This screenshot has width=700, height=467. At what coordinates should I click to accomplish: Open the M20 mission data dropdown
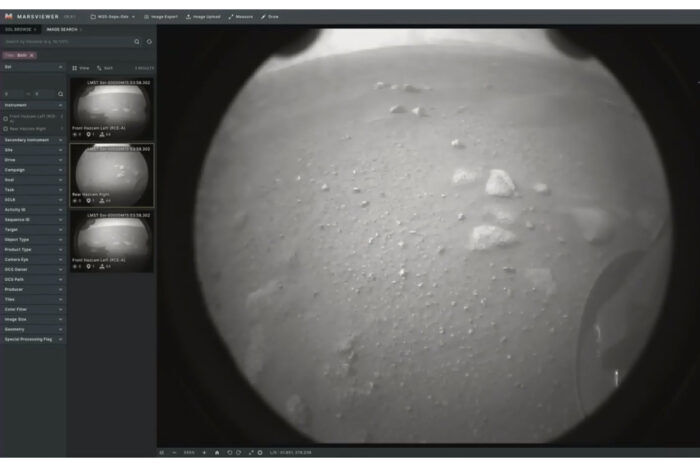tap(113, 17)
